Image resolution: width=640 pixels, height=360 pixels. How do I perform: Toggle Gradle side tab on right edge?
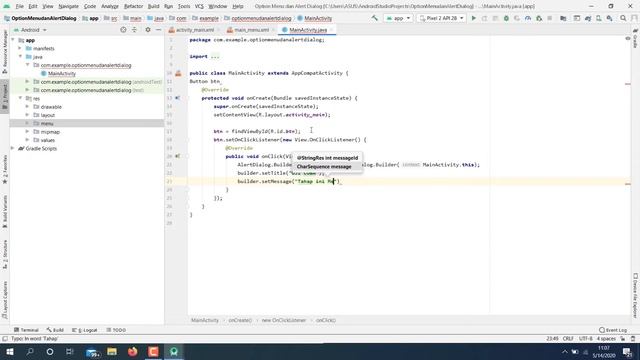635,38
